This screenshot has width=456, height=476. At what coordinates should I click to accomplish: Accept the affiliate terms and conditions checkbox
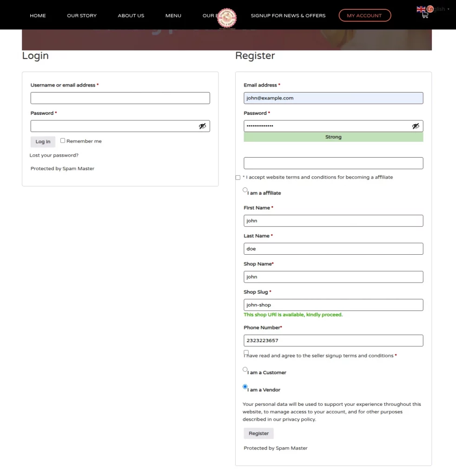pyautogui.click(x=238, y=178)
